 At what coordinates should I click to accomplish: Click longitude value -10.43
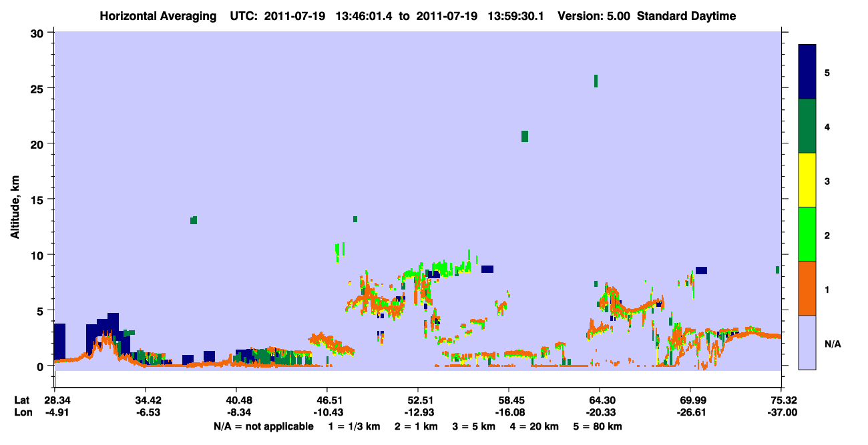[x=327, y=412]
